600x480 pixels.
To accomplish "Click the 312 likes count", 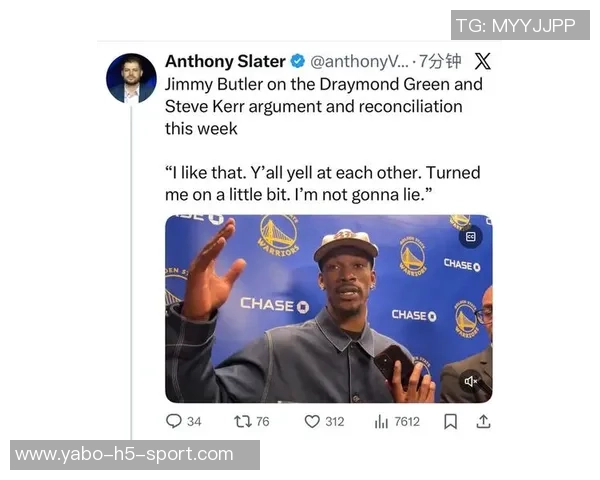I will [335, 421].
